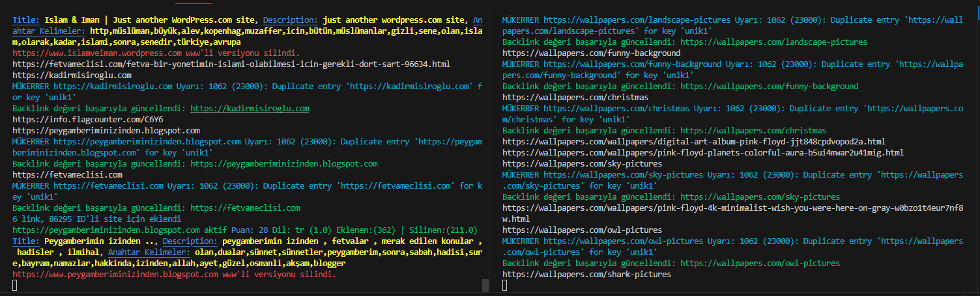Click the MÜKERRER line for fetvameclisi.com
This screenshot has width=980, height=296.
point(248,191)
